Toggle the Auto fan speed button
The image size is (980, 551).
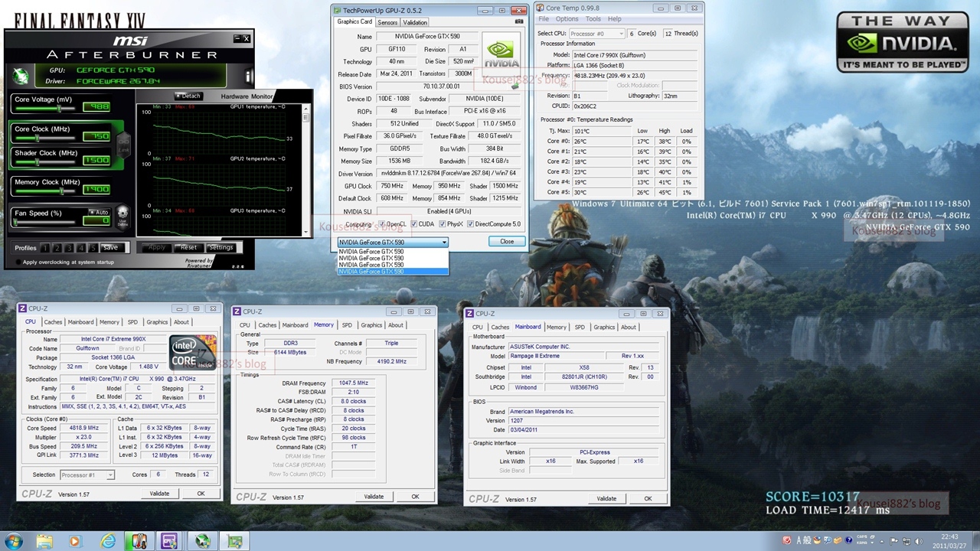click(99, 212)
